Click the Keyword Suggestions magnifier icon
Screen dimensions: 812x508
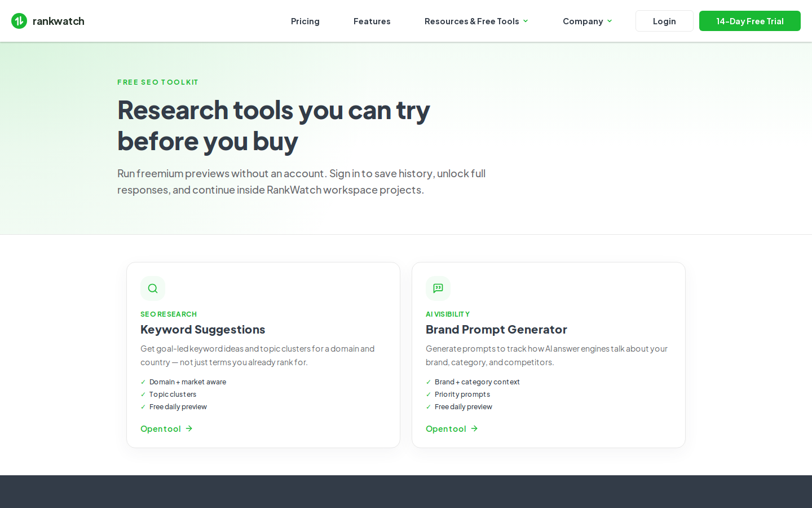(x=153, y=288)
